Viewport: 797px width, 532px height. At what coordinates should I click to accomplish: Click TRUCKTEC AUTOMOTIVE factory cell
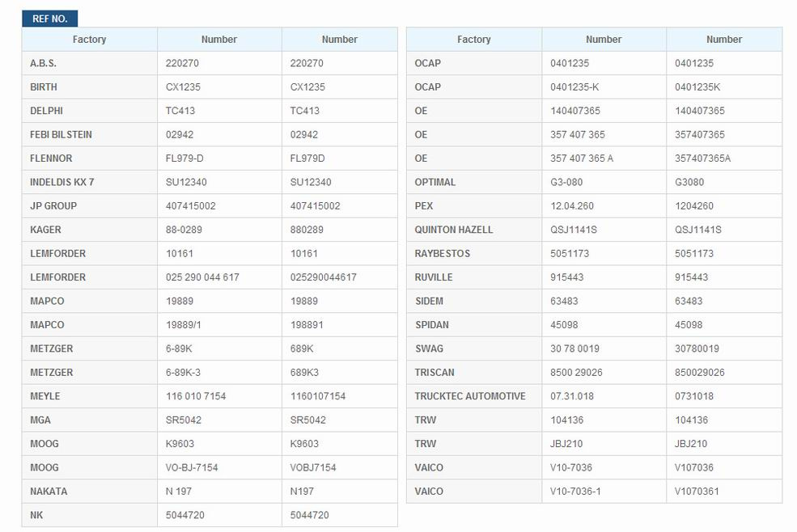(473, 396)
